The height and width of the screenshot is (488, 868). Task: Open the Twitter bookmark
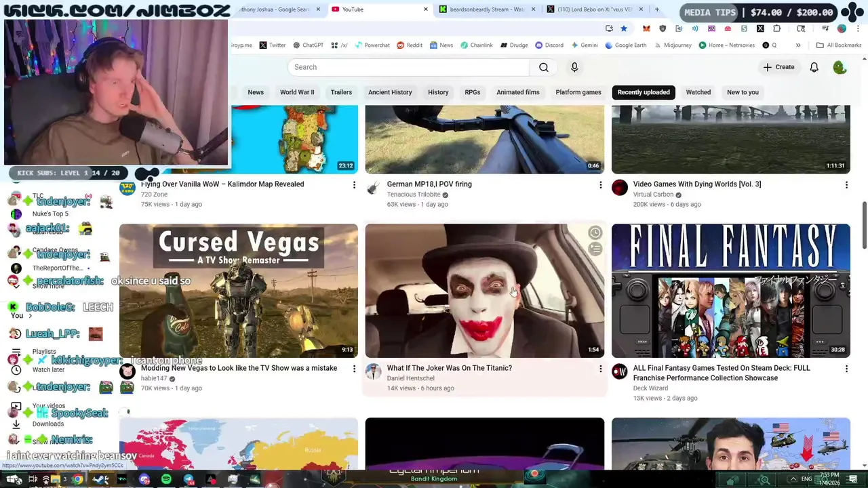coord(273,45)
